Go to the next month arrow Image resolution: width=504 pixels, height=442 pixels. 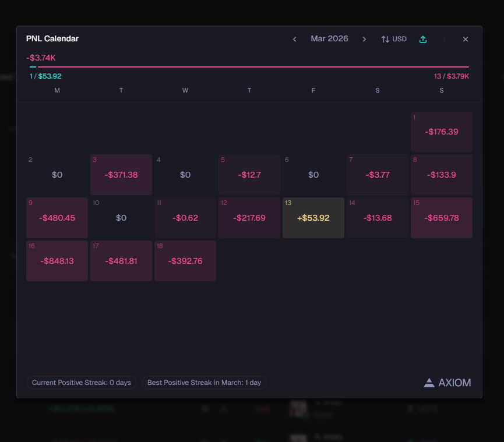364,39
